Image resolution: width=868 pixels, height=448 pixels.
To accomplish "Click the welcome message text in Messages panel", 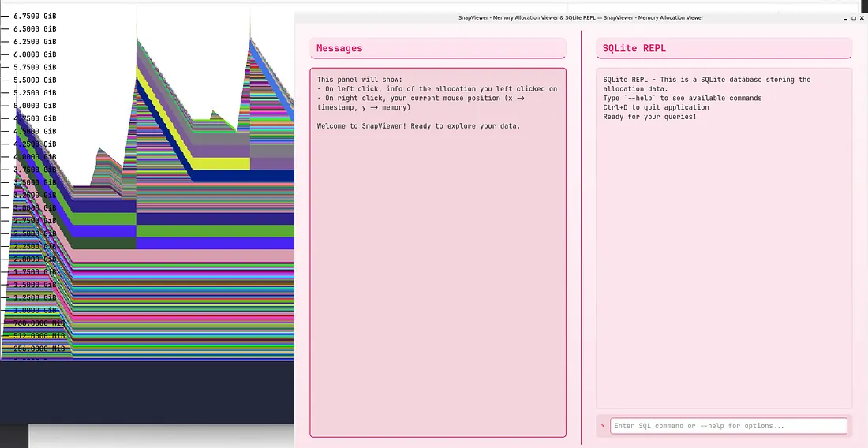I will point(418,126).
